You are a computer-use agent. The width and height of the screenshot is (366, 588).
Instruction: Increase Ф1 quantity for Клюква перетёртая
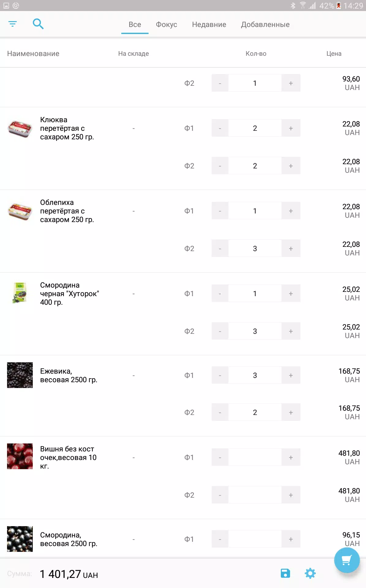click(x=291, y=128)
